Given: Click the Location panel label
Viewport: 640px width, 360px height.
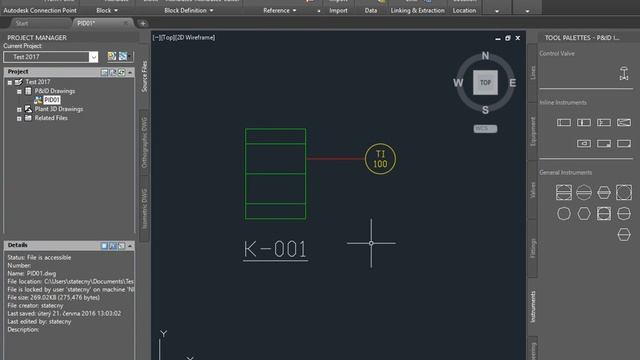Looking at the screenshot, I should 464,10.
